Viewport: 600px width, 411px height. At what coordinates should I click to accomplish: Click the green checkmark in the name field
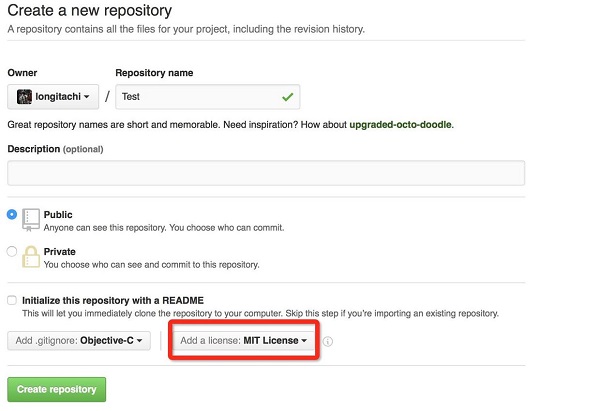(288, 97)
